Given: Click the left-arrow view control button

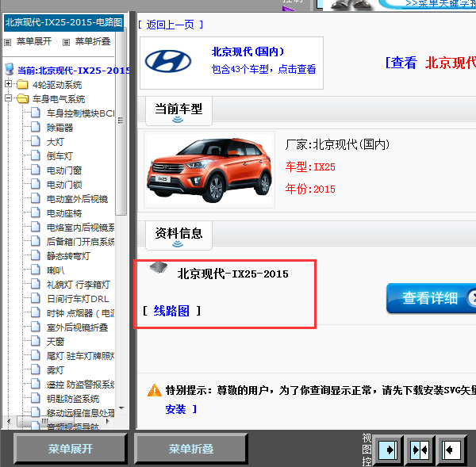Looking at the screenshot, I should tap(451, 450).
